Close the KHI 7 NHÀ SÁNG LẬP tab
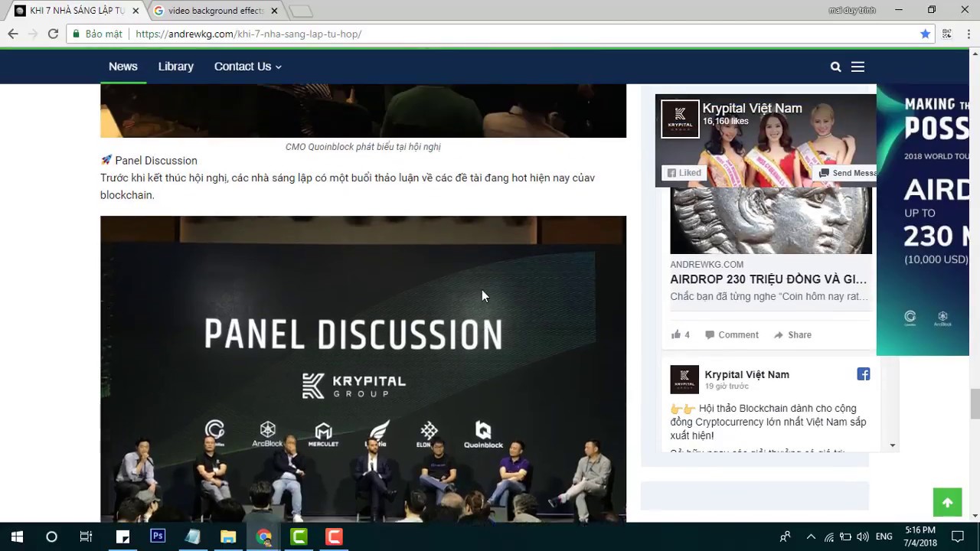The height and width of the screenshot is (551, 980). coord(136,11)
